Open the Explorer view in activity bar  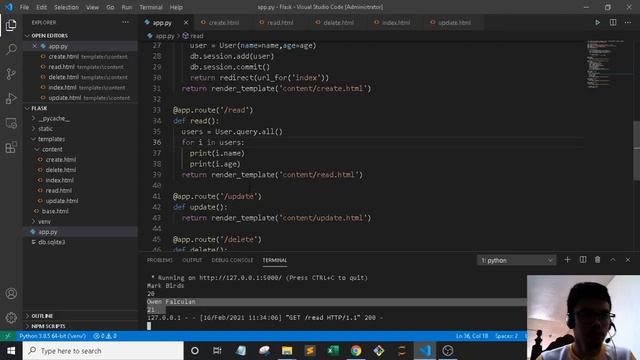[x=11, y=25]
